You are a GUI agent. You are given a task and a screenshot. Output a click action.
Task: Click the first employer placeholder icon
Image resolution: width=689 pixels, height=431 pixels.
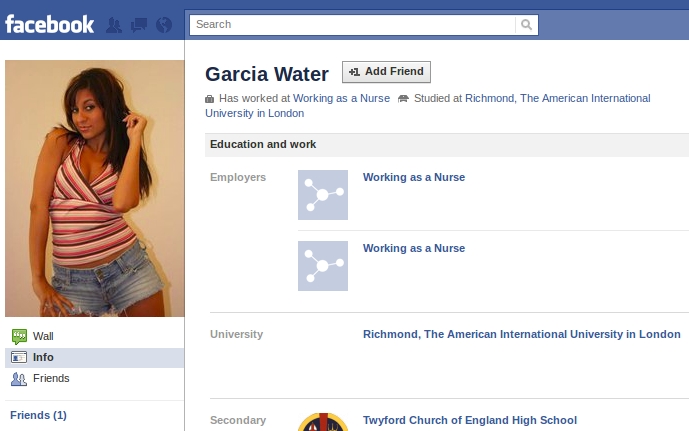(323, 195)
